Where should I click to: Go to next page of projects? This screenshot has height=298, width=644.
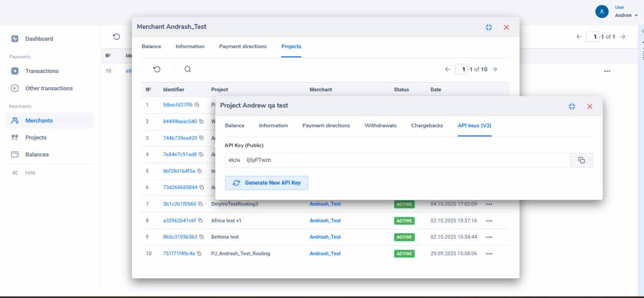tap(495, 69)
